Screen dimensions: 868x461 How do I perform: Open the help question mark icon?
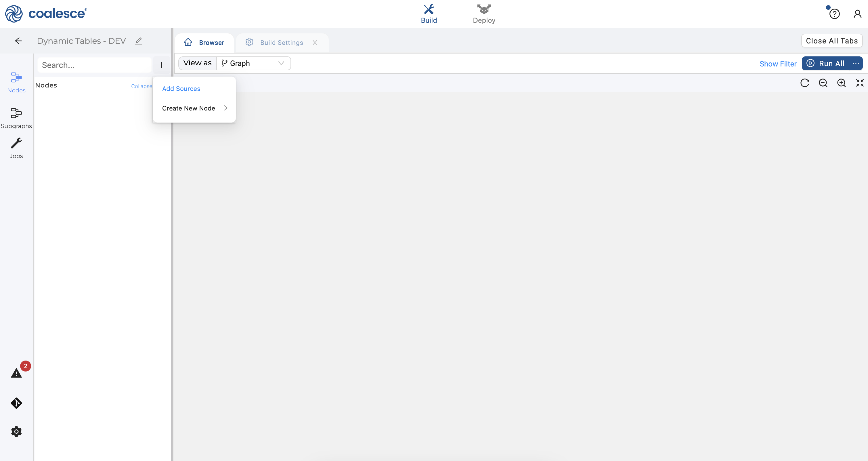click(x=834, y=14)
